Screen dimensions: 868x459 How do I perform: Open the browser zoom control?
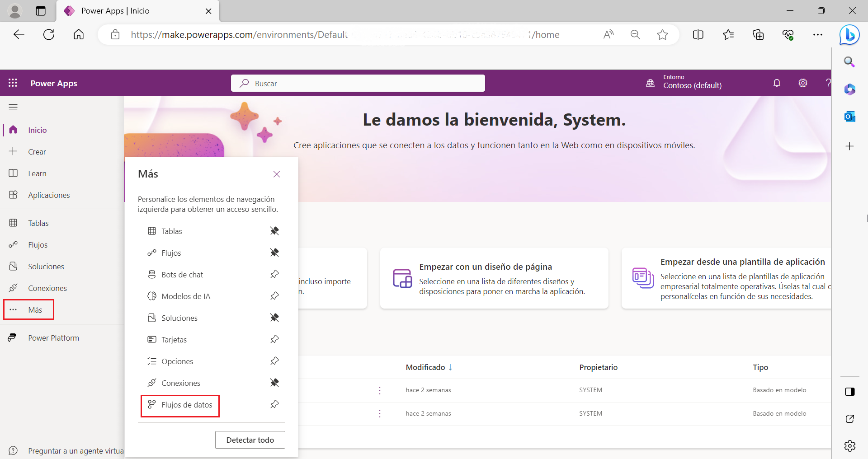[635, 34]
